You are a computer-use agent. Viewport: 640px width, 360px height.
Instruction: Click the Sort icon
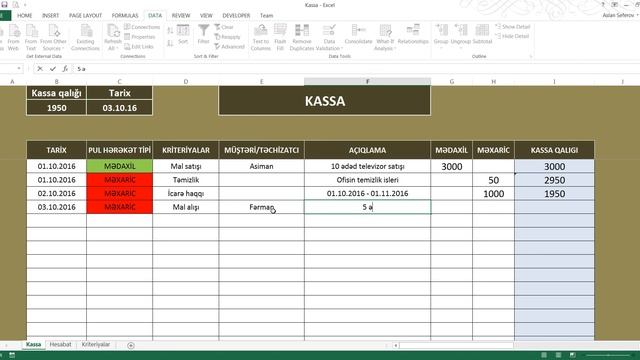(x=183, y=34)
